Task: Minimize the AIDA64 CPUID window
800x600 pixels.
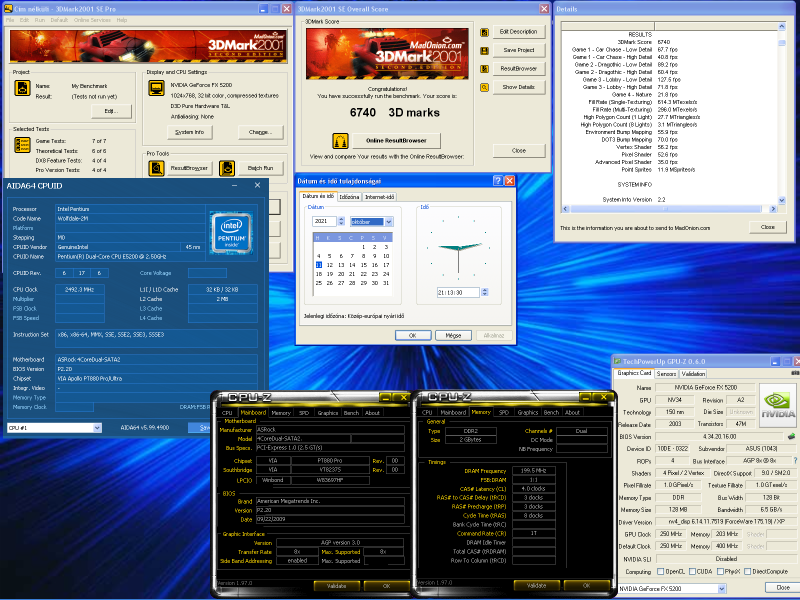Action: 235,186
